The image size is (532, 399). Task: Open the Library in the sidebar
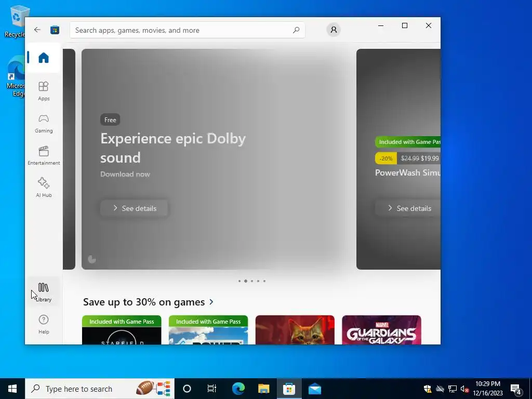pyautogui.click(x=44, y=292)
